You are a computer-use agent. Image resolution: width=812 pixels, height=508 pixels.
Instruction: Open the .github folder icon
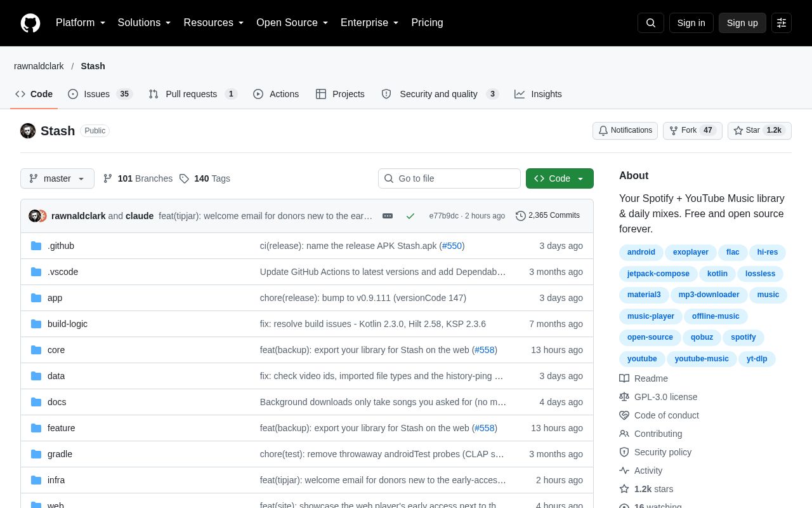coord(36,246)
